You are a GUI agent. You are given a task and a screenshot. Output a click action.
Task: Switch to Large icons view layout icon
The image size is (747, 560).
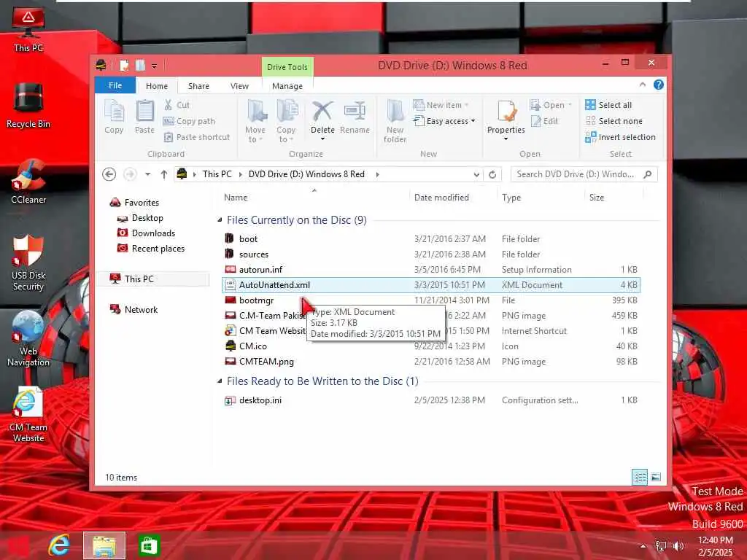(x=656, y=477)
